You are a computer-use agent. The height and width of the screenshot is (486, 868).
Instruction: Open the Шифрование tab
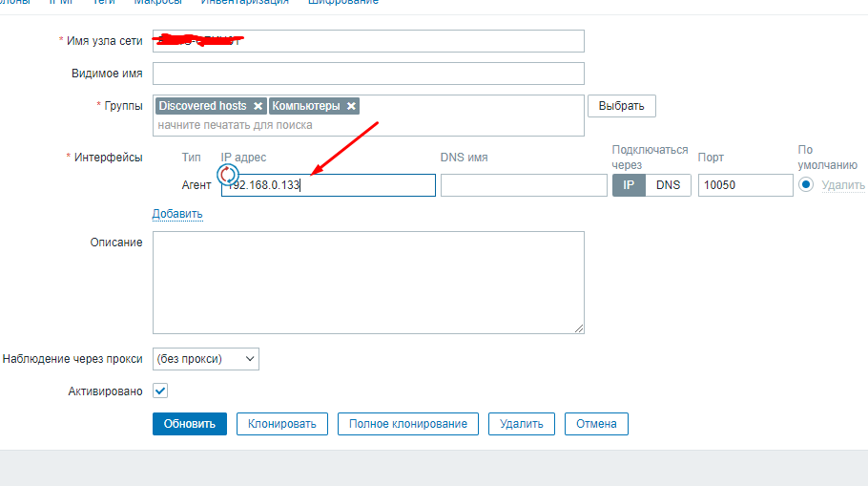coord(343,2)
